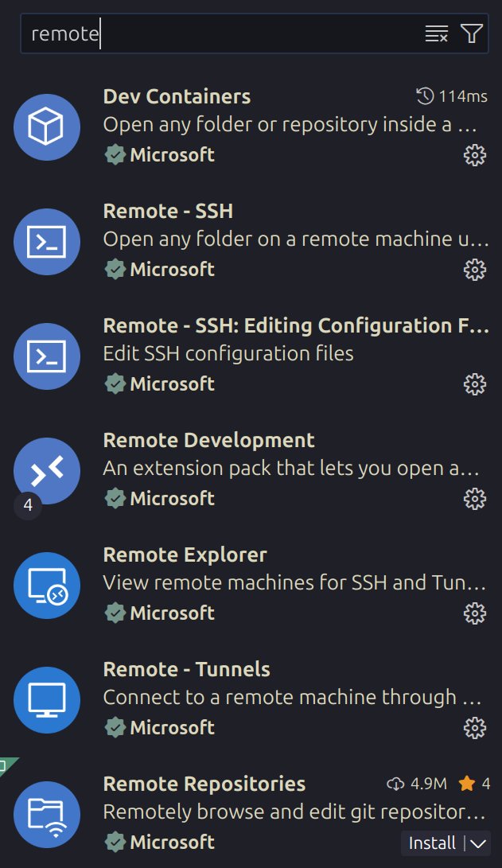The image size is (502, 868).
Task: Click the star rating of Remote Repositories
Action: click(474, 784)
